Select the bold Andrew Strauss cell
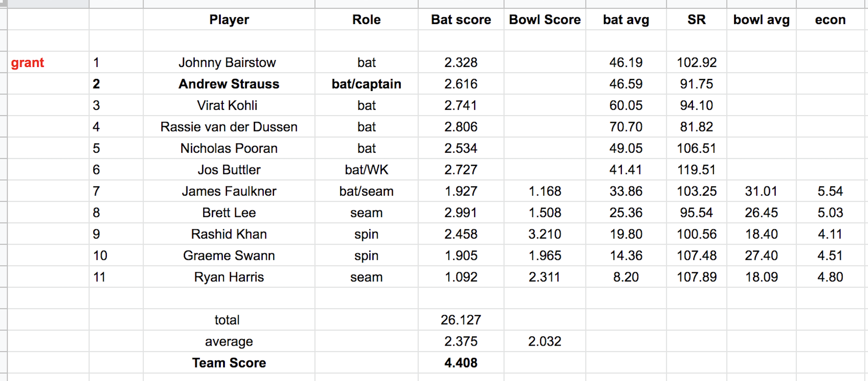The height and width of the screenshot is (381, 868). click(229, 84)
